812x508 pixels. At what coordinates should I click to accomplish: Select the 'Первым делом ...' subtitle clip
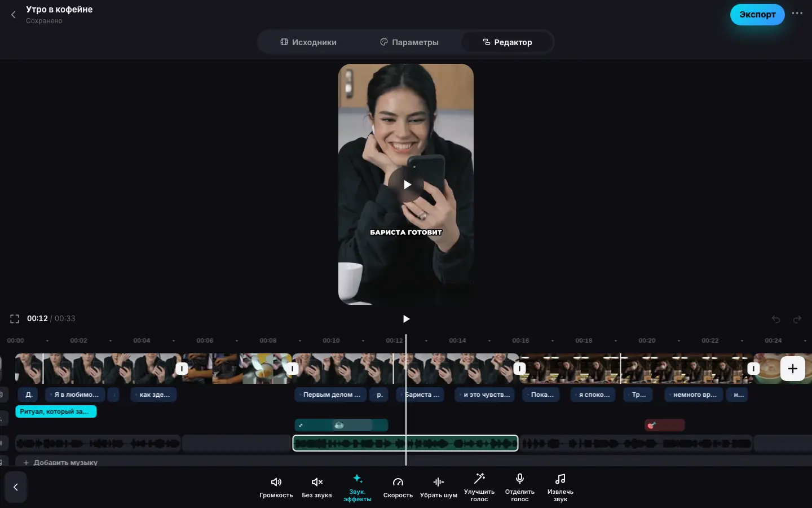click(331, 395)
